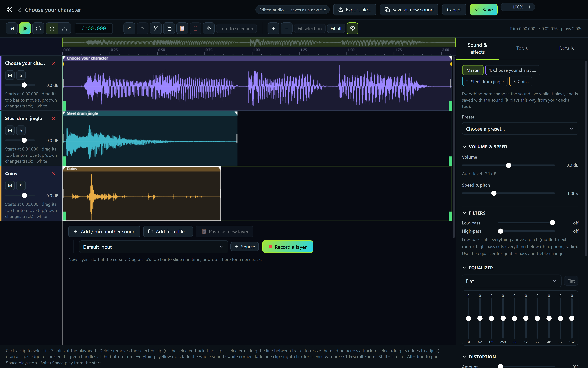This screenshot has height=368, width=588.
Task: Click the Coins track volume slider knob
Action: (x=24, y=195)
